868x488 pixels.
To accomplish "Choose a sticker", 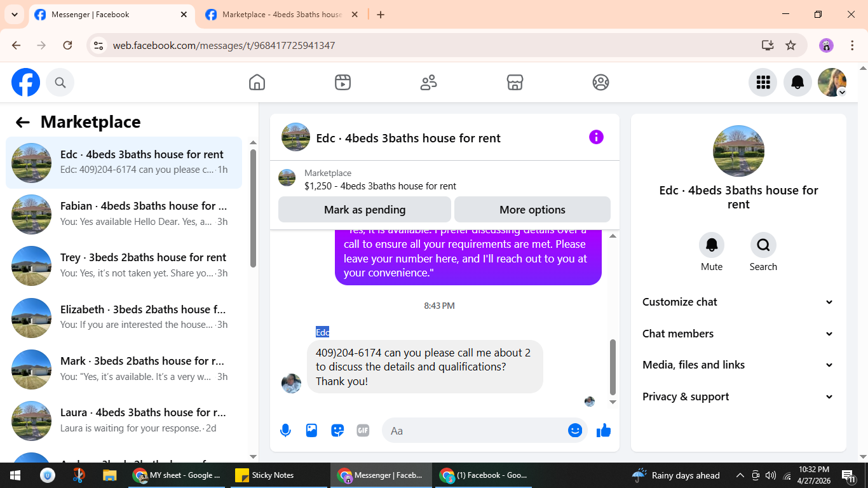I will (x=337, y=431).
